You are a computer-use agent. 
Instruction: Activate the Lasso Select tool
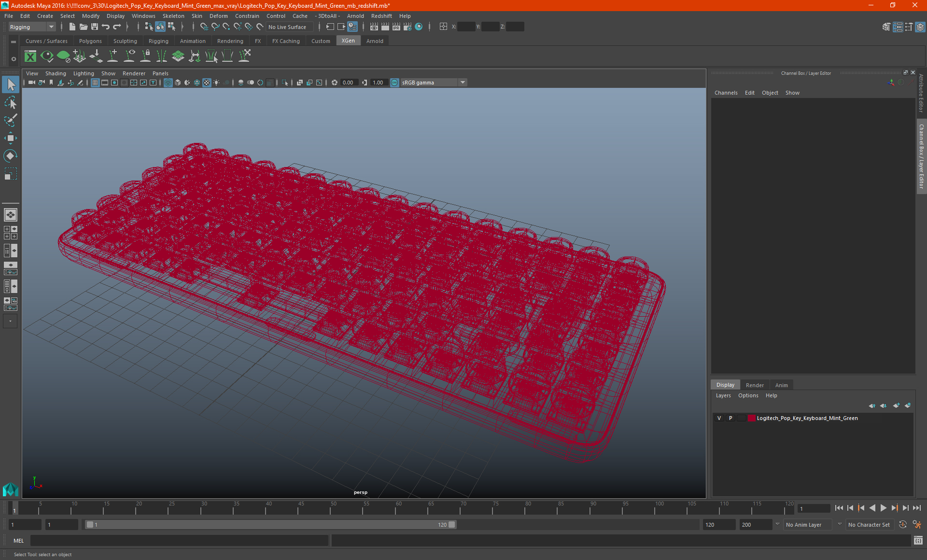(x=11, y=102)
